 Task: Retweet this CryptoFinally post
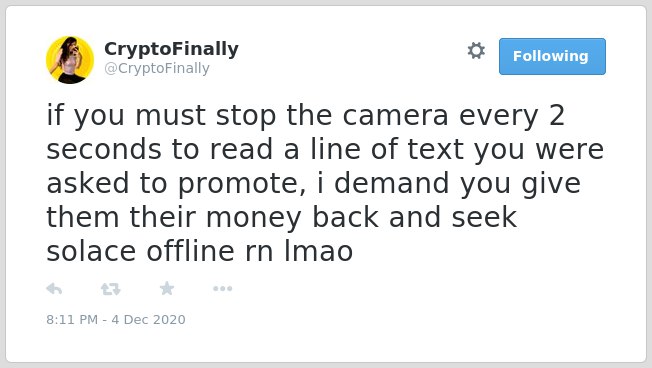[111, 289]
